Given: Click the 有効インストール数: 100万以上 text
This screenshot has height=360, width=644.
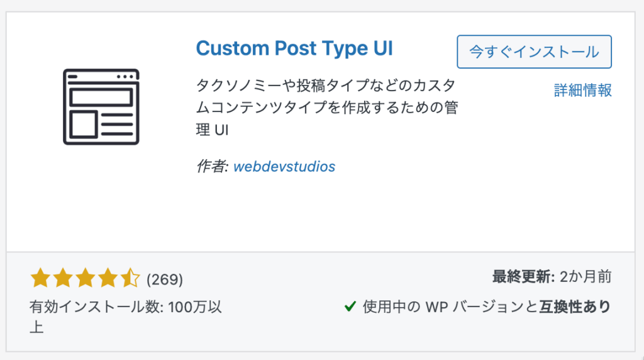Looking at the screenshot, I should click(x=126, y=317).
